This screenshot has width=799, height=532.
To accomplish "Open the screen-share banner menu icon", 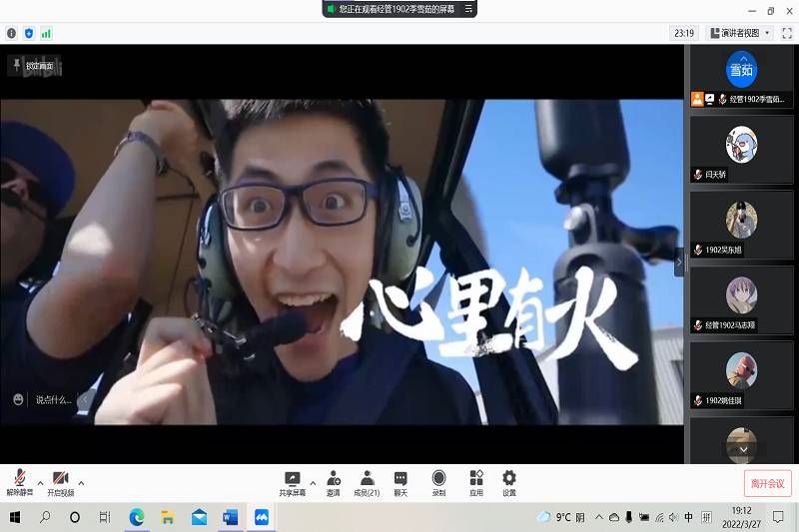I will coord(467,8).
